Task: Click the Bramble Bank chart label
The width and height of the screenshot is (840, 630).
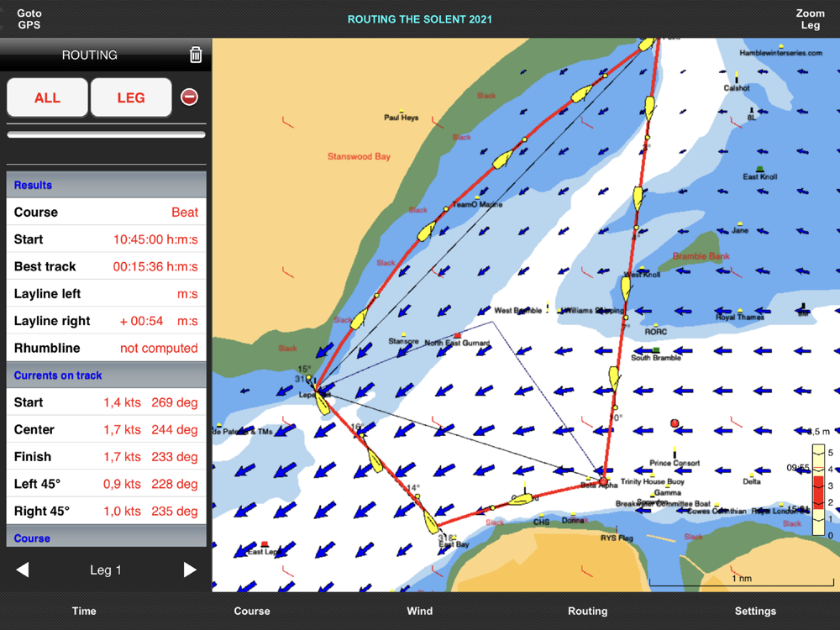Action: (701, 256)
